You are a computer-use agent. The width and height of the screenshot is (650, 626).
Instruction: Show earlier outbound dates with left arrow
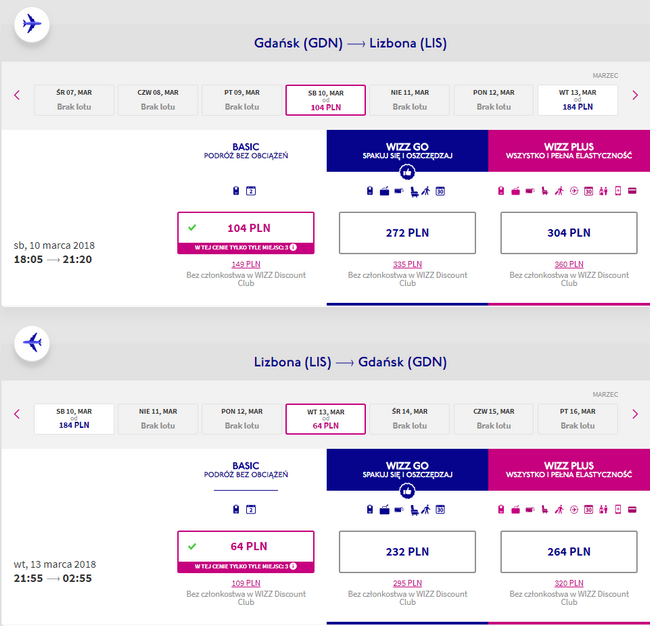(x=17, y=95)
